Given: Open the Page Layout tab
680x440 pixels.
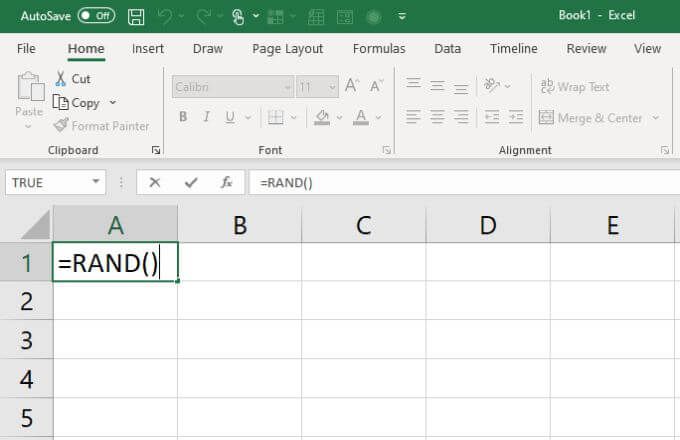Looking at the screenshot, I should click(287, 49).
